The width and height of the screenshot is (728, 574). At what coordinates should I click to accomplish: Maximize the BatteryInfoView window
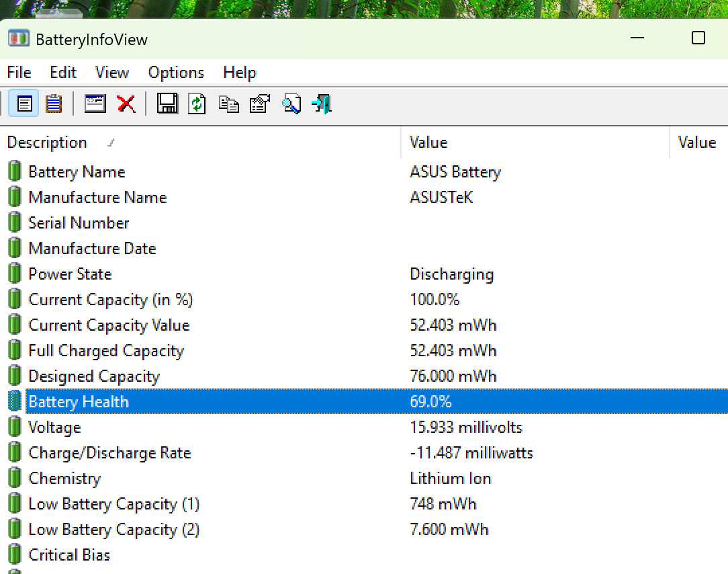pos(698,38)
